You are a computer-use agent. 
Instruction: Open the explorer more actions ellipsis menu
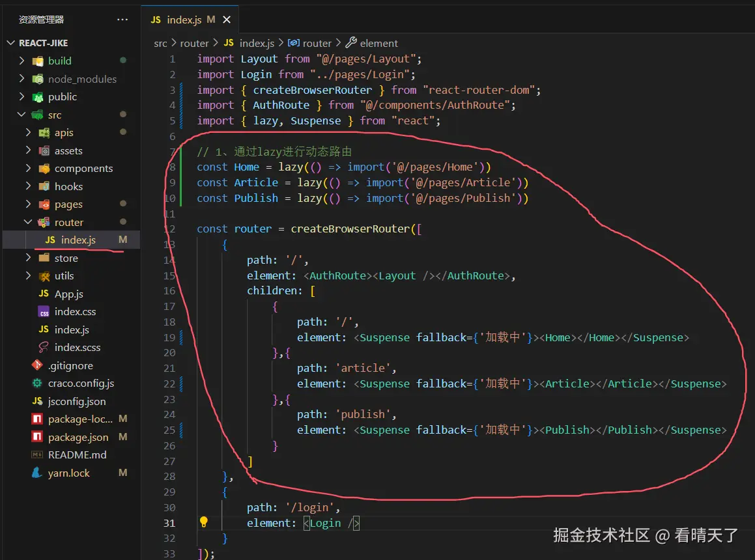pos(122,20)
